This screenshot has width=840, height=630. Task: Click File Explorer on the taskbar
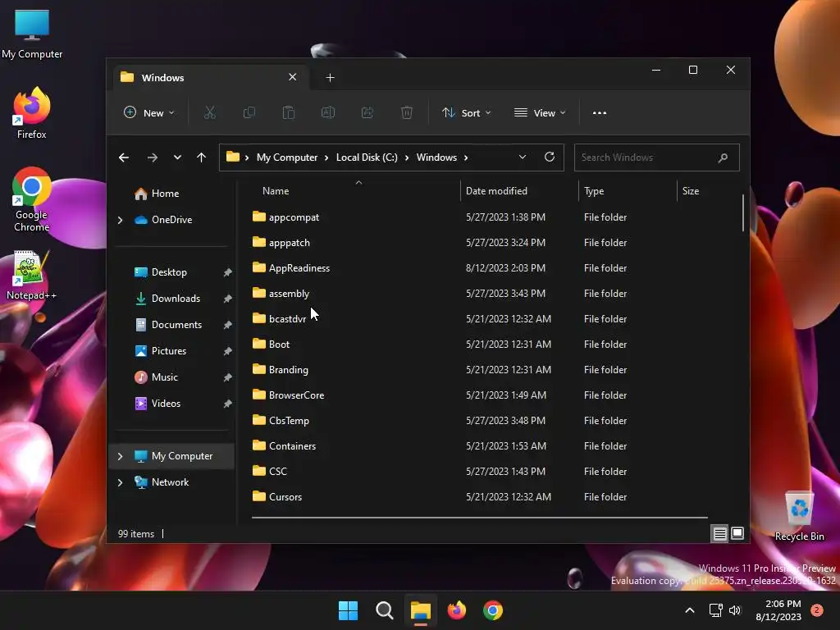[421, 610]
